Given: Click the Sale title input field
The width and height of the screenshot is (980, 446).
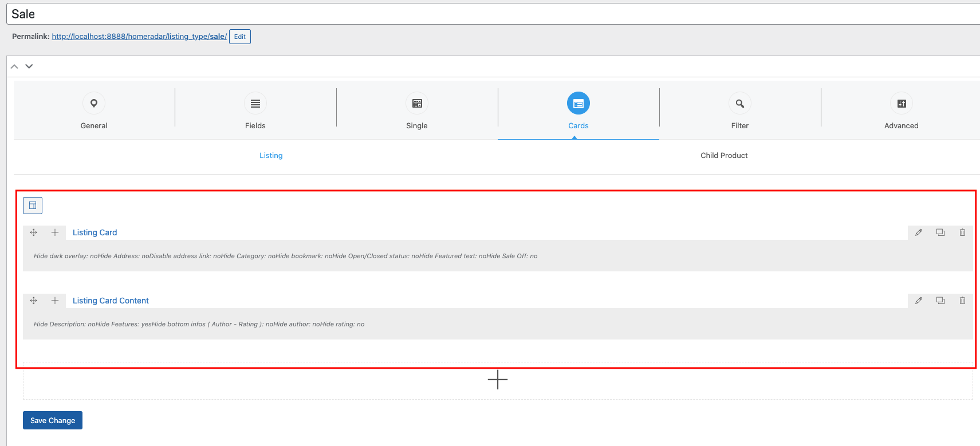Looking at the screenshot, I should pyautogui.click(x=493, y=14).
